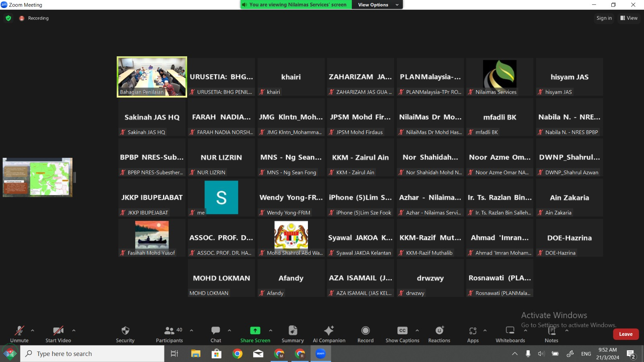Open Chrome profile M from taskbar
This screenshot has width=644, height=362.
point(279,354)
